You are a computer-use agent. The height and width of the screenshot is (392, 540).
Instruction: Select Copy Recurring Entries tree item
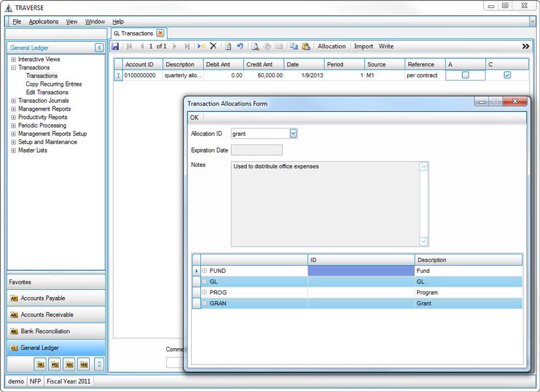coord(54,84)
